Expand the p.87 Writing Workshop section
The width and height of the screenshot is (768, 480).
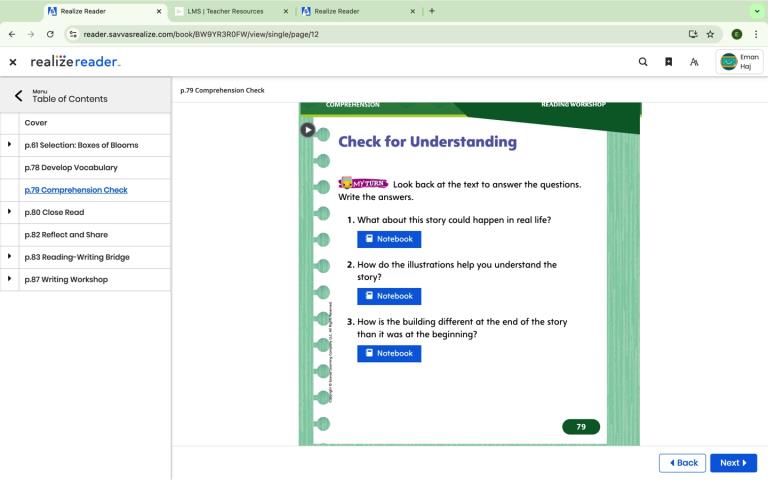pos(10,279)
